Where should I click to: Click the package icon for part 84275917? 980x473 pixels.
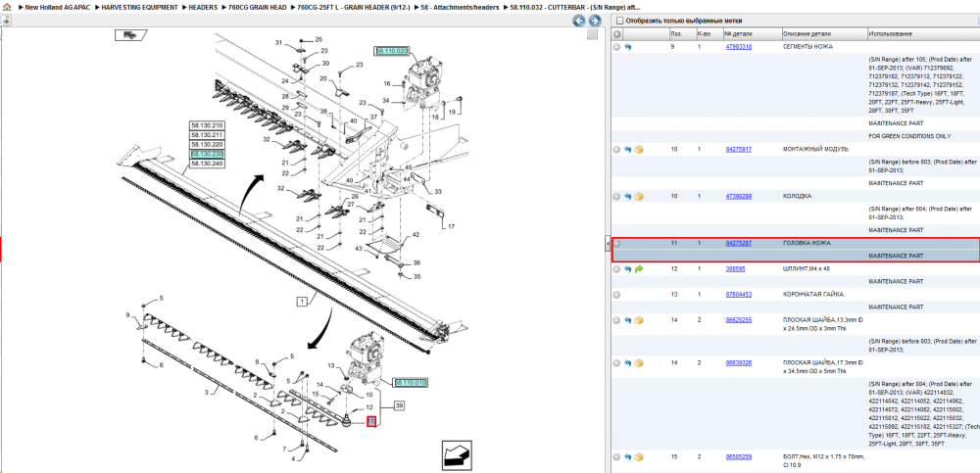(639, 150)
